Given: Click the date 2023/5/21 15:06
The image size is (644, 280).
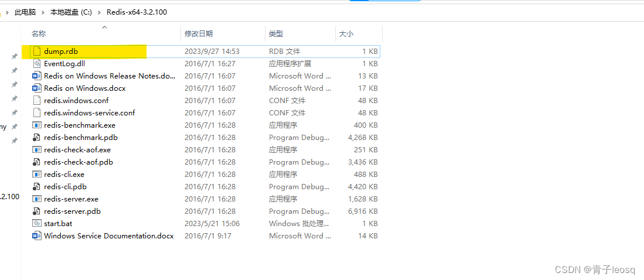Looking at the screenshot, I should click(x=212, y=224).
